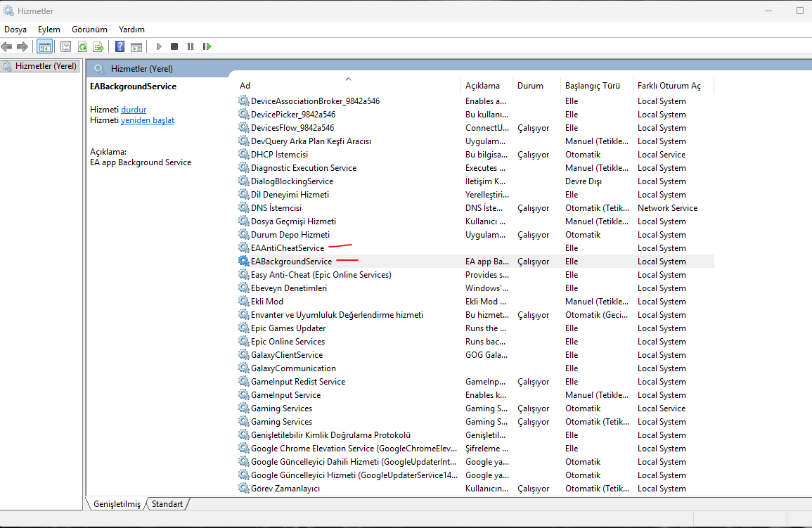Click the Pause Service icon

(191, 46)
